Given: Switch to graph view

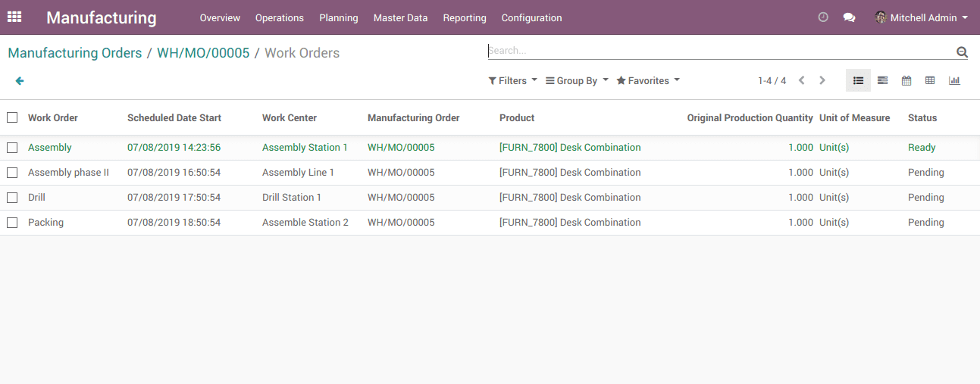Looking at the screenshot, I should click(x=954, y=80).
